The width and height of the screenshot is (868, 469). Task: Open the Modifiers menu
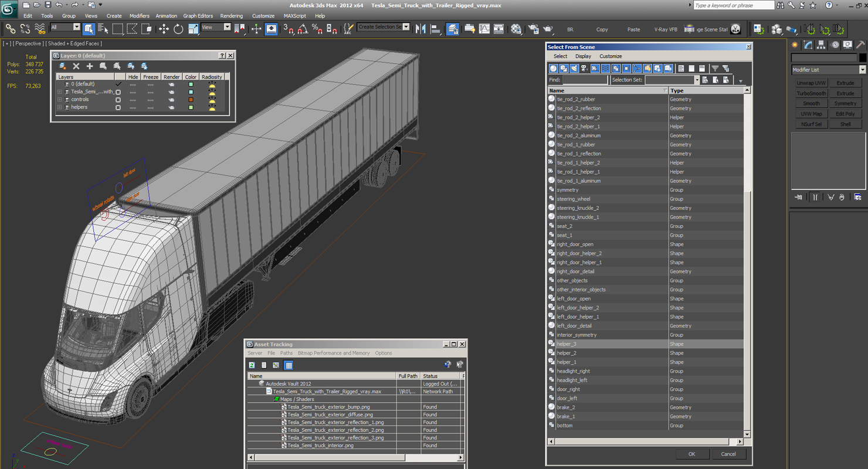pyautogui.click(x=140, y=16)
